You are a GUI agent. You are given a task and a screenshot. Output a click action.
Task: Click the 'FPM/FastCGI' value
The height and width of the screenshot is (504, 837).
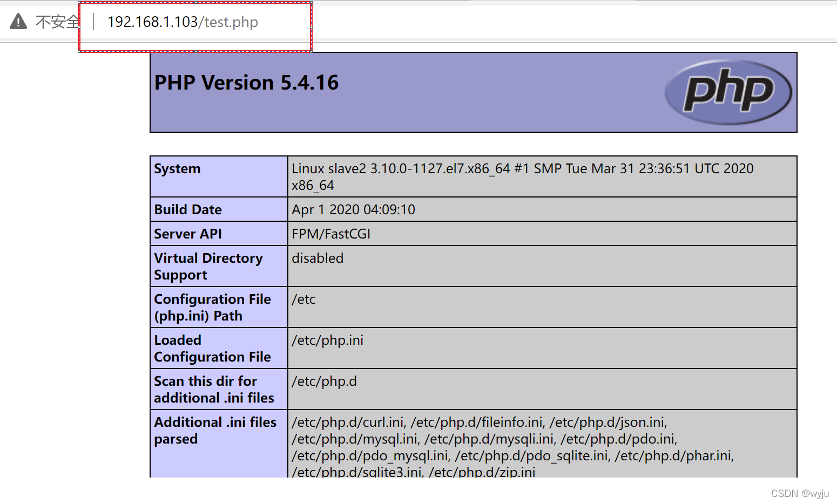pos(331,234)
